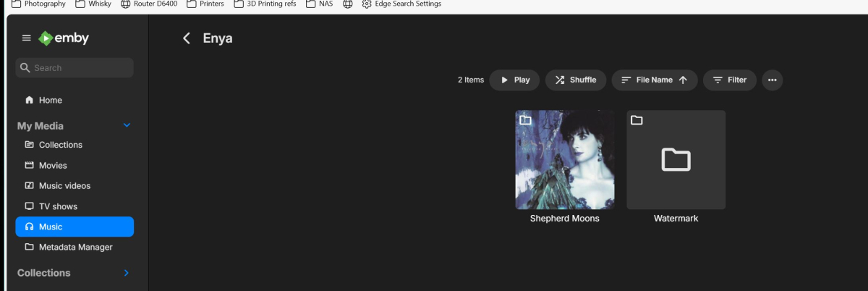Screen dimensions: 868x291
Task: Click the Shuffle button
Action: (x=576, y=80)
